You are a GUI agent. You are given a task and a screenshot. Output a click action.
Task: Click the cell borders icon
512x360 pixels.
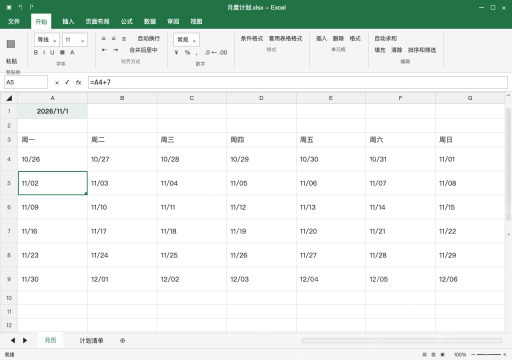pos(62,52)
